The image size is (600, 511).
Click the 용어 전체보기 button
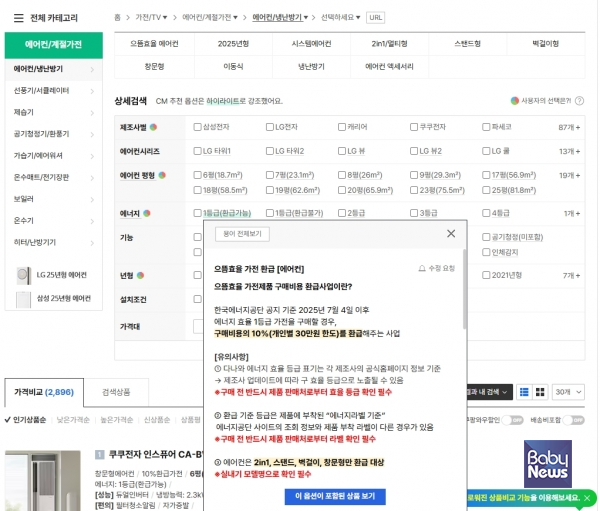242,234
